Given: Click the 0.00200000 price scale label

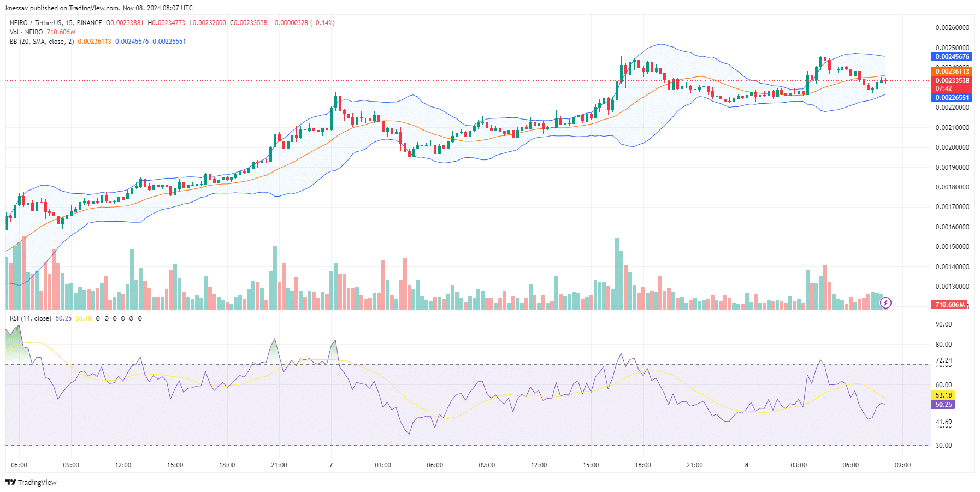Looking at the screenshot, I should coord(952,147).
